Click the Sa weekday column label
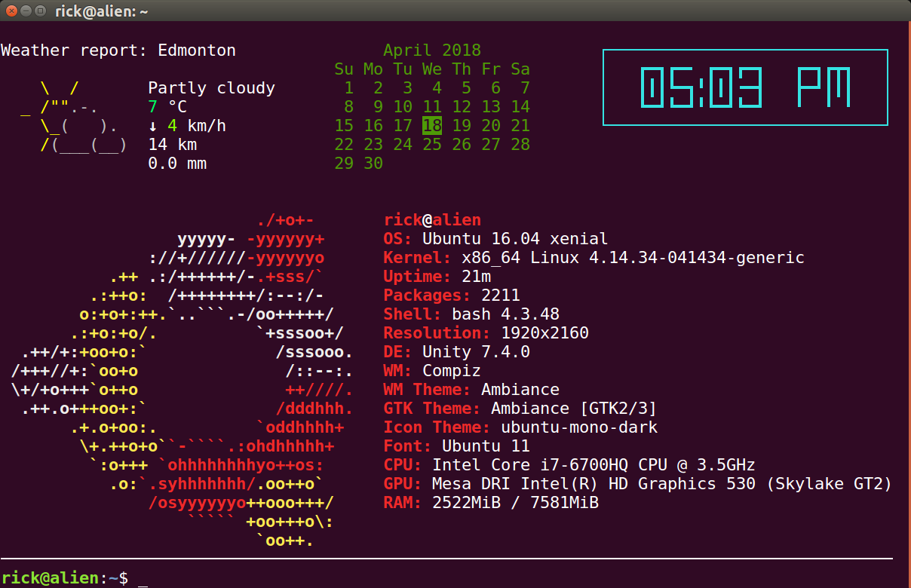Image resolution: width=911 pixels, height=588 pixels. coord(520,69)
